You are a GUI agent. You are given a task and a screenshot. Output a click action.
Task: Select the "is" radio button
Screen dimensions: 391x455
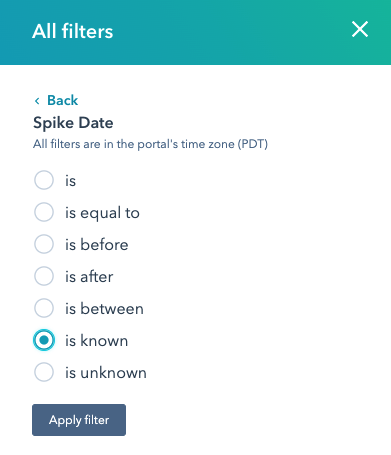(x=44, y=180)
